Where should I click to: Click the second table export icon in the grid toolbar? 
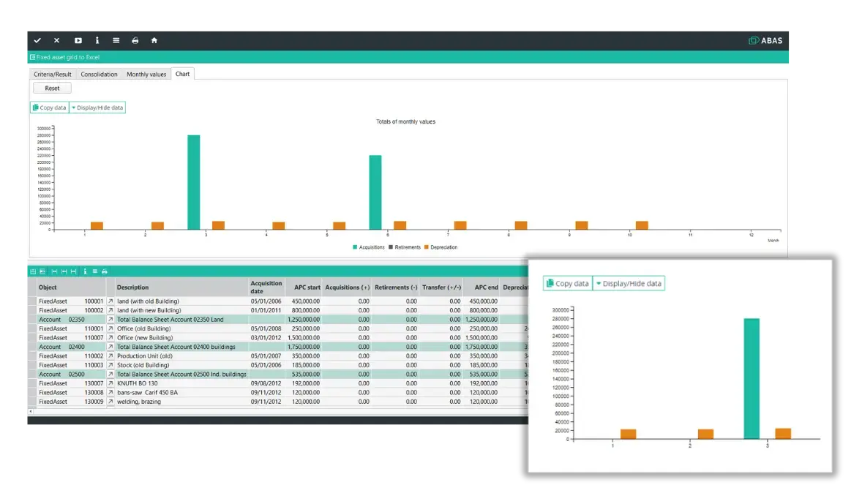[42, 271]
